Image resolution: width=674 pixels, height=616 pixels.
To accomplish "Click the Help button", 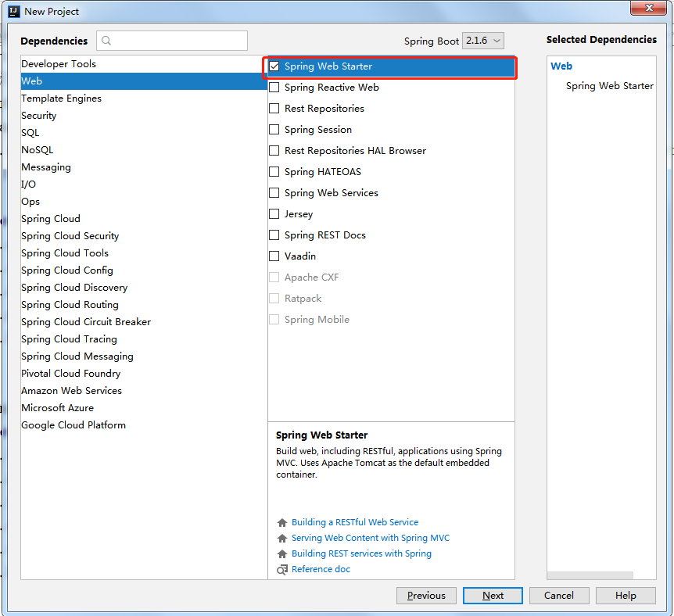I will [626, 596].
